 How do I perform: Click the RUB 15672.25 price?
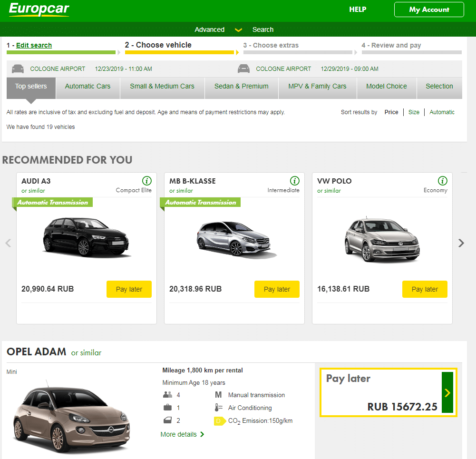pyautogui.click(x=402, y=407)
